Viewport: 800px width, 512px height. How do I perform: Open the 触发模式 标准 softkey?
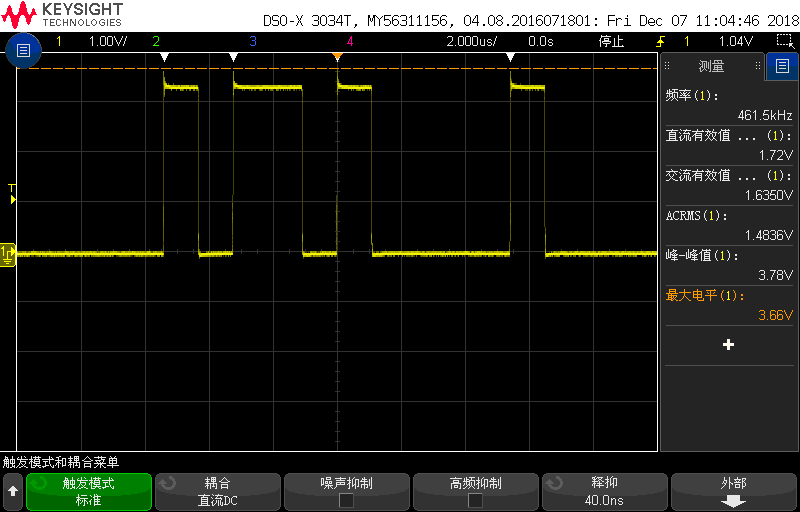point(89,492)
